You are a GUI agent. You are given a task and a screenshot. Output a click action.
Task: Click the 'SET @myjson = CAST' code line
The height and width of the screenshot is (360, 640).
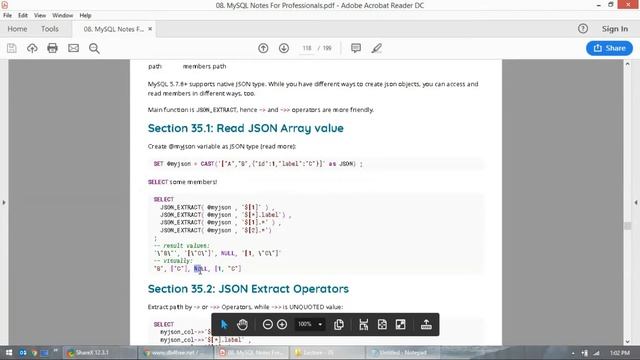pyautogui.click(x=258, y=164)
